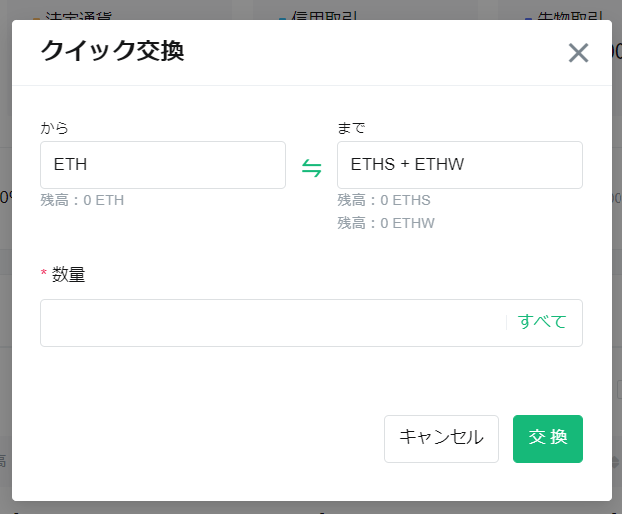Confirm with the green 交換 button
Image resolution: width=622 pixels, height=514 pixels.
point(547,438)
